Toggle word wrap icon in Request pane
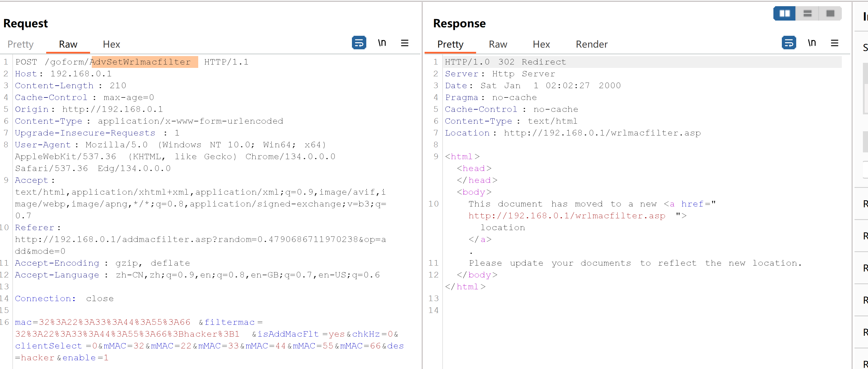Screen dimensions: 868x369 click(x=359, y=43)
